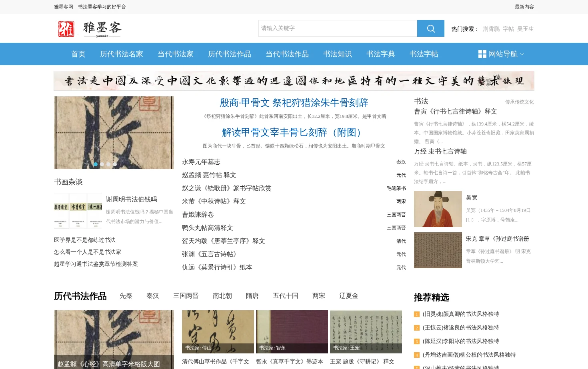Open 曹寅《行书七言律诗轴》释文 article
Image resolution: width=588 pixels, height=369 pixels.
click(456, 112)
